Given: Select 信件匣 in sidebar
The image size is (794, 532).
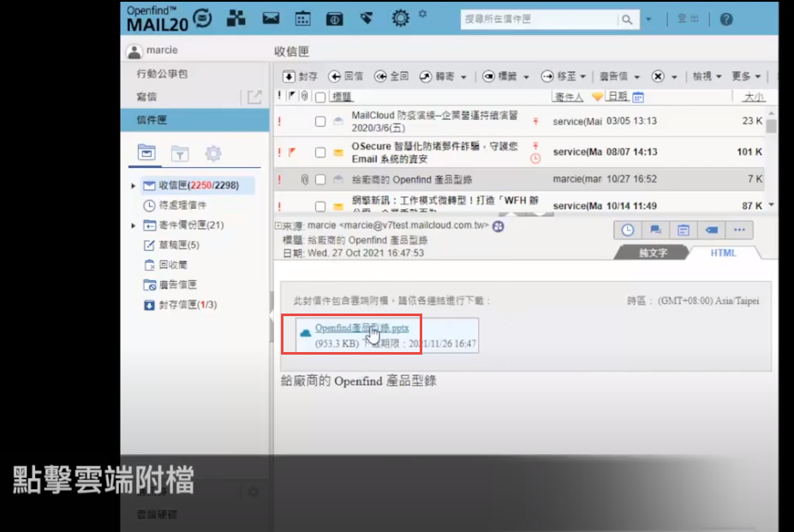Looking at the screenshot, I should (x=195, y=120).
